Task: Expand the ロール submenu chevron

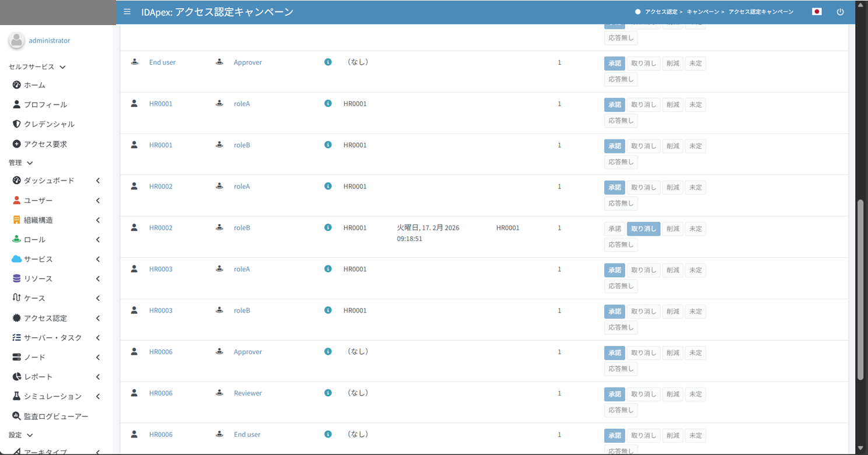Action: click(x=98, y=240)
